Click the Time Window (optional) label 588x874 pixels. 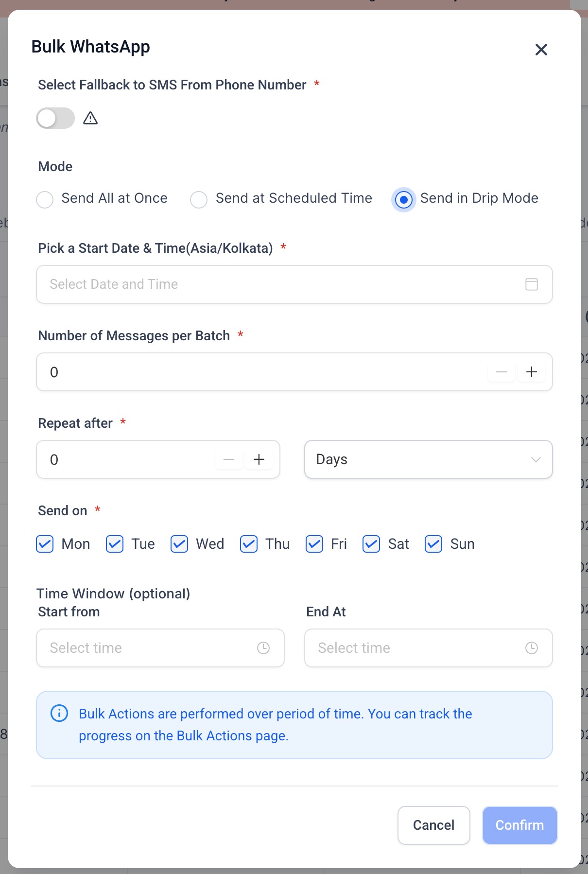[x=113, y=594]
